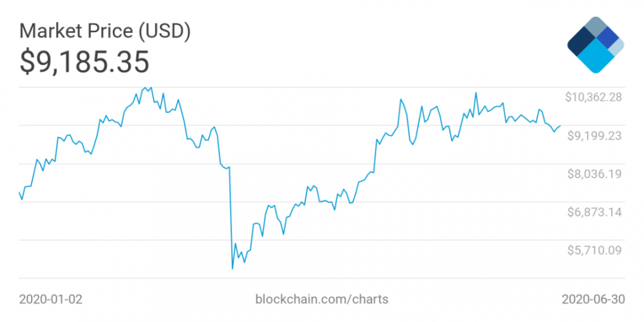Click the lowest point of the price line

(x=232, y=268)
